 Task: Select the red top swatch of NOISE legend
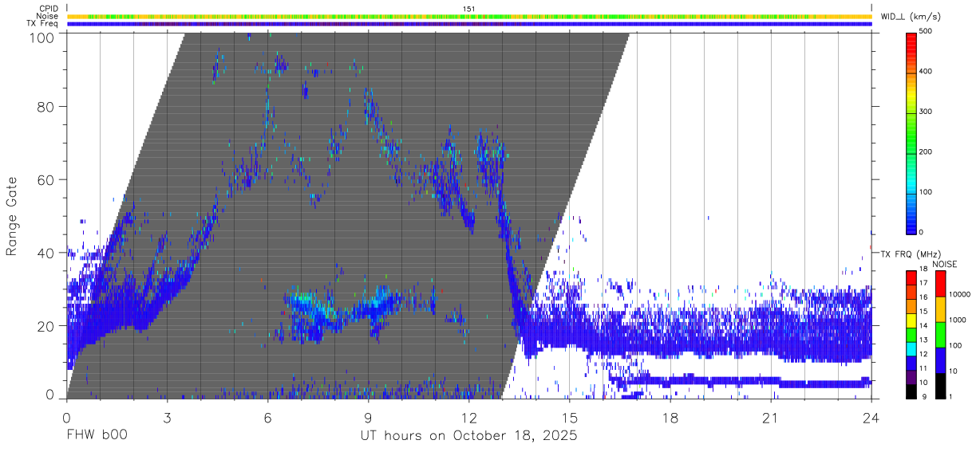coord(940,283)
